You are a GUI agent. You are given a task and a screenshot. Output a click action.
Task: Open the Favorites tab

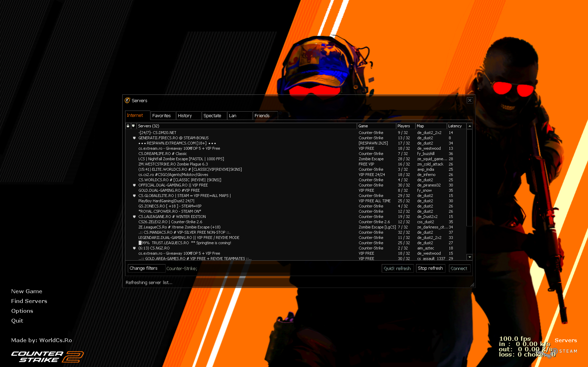(163, 115)
